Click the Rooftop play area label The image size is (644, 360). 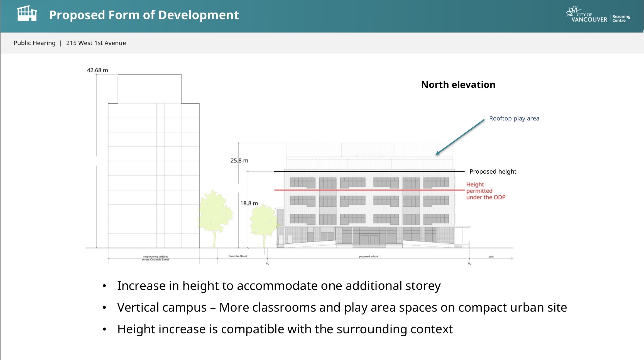tap(514, 119)
